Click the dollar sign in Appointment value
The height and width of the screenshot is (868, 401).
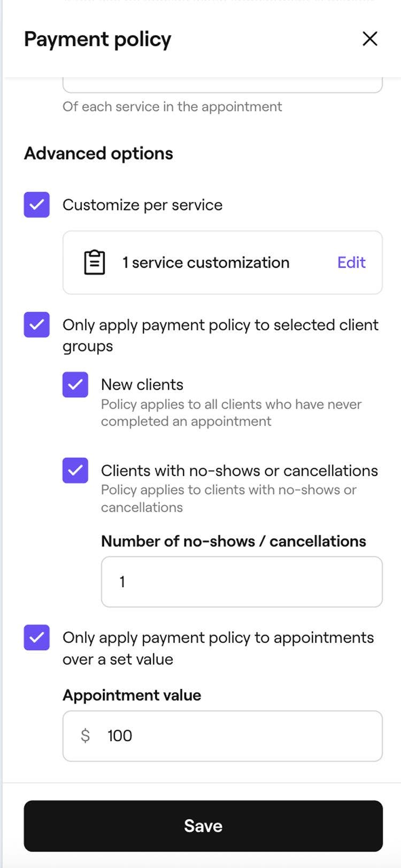pos(85,736)
